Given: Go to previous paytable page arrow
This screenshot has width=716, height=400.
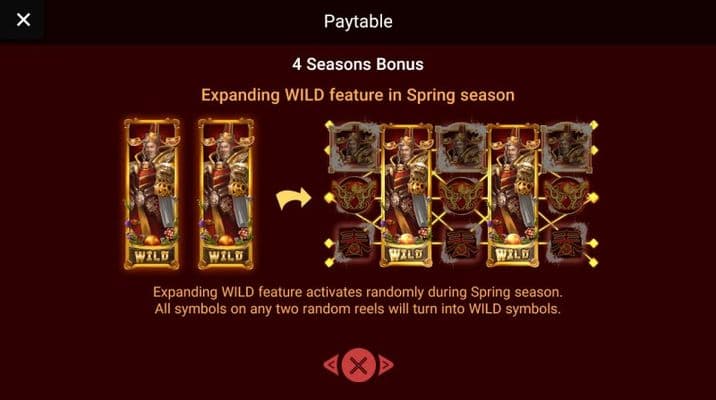Looking at the screenshot, I should pos(331,365).
